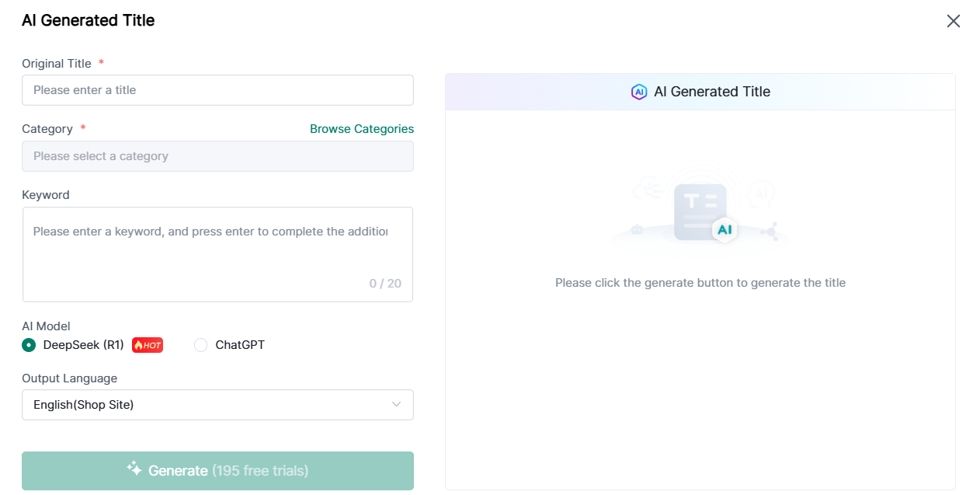Image resolution: width=980 pixels, height=495 pixels.
Task: Click the AI badge icon beside the preview title
Action: click(638, 92)
